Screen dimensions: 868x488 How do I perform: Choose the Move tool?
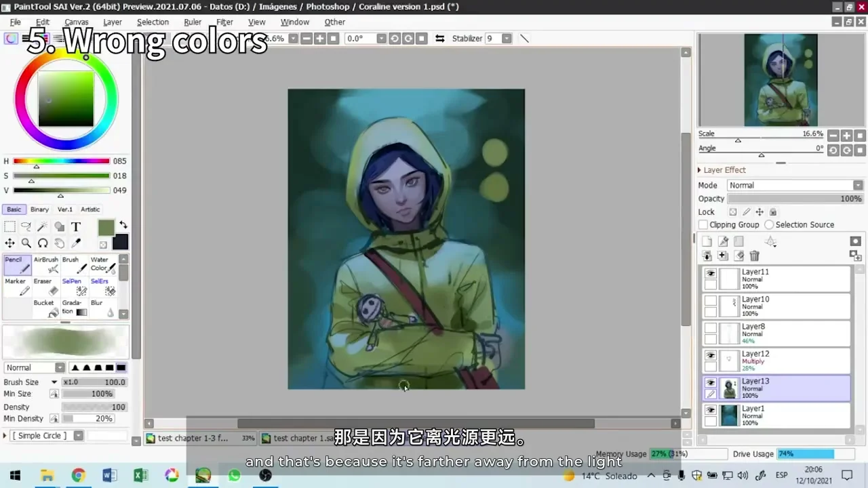pos(9,243)
